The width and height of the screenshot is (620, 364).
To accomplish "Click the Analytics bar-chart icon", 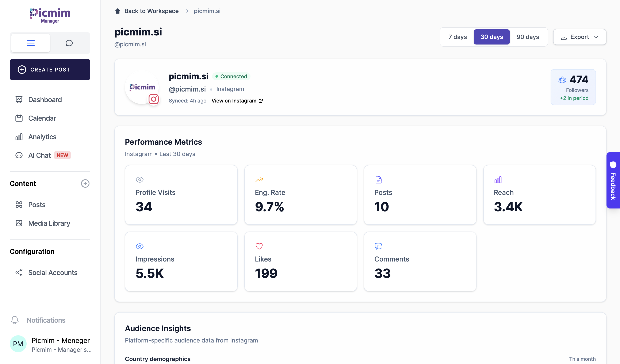I will coord(19,137).
